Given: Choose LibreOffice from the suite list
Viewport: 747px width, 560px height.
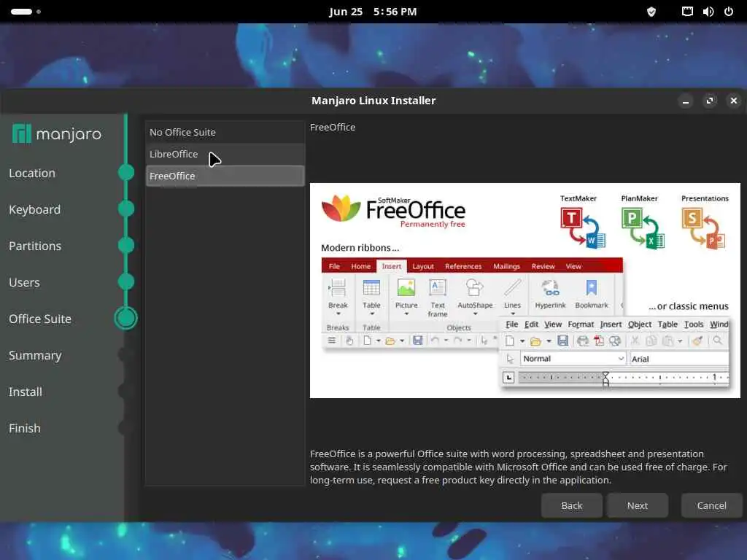Looking at the screenshot, I should [225, 155].
